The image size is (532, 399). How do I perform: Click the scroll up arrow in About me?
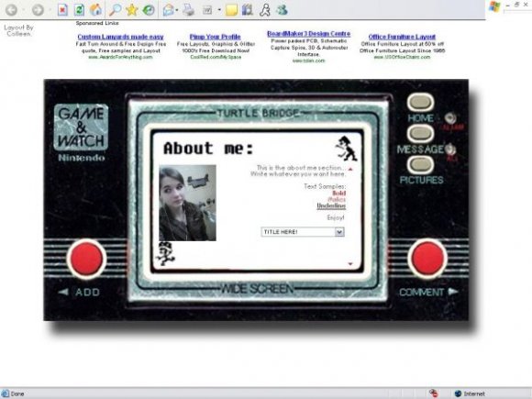[350, 169]
